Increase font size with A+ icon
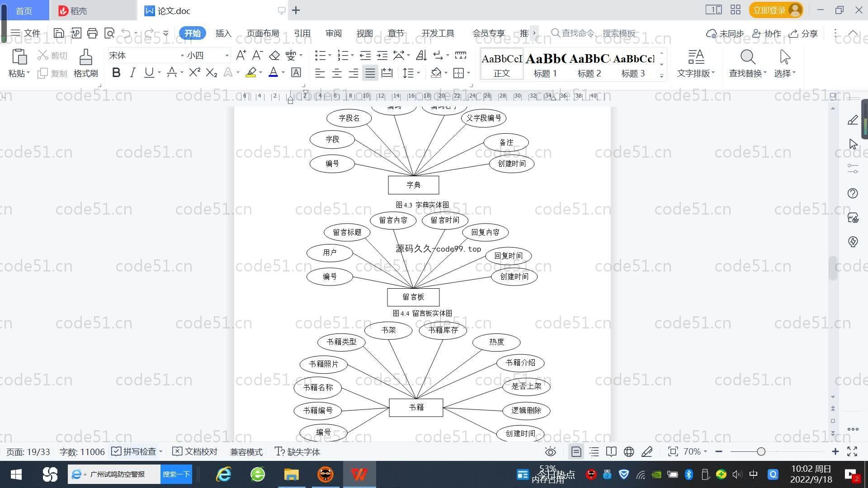Image resolution: width=868 pixels, height=488 pixels. [241, 55]
